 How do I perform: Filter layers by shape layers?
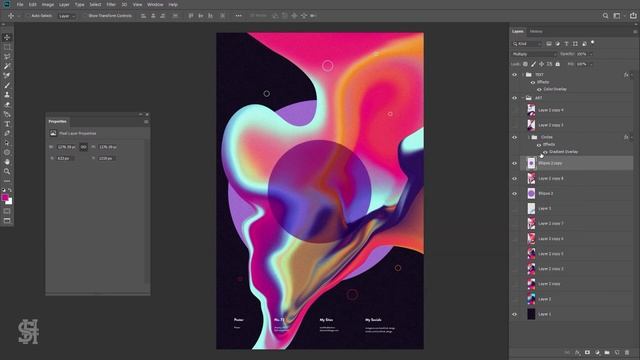[575, 44]
